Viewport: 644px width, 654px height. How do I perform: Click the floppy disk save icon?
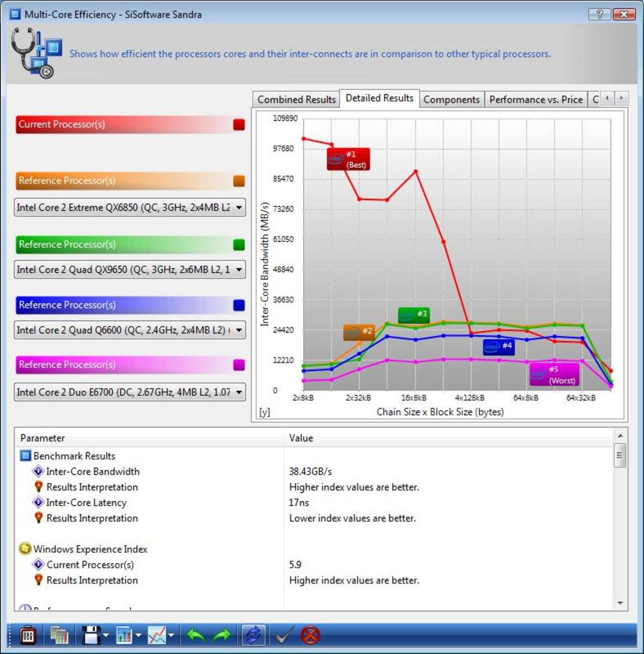point(91,636)
